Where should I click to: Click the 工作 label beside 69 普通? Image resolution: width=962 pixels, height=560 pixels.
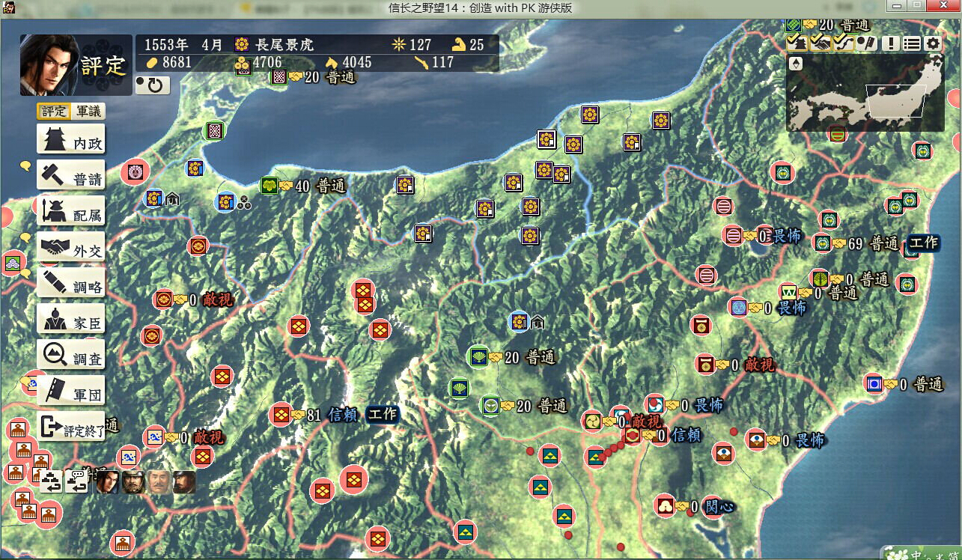coord(922,243)
